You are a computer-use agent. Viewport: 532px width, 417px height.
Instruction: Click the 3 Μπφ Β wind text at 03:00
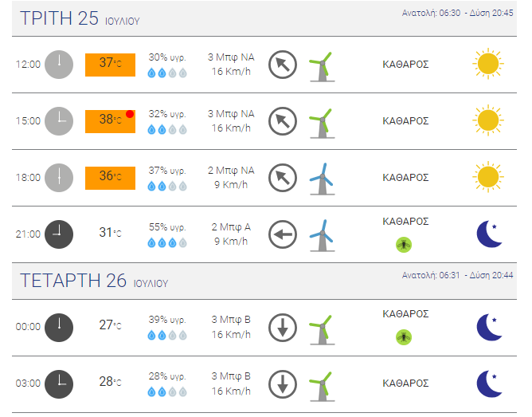(231, 376)
